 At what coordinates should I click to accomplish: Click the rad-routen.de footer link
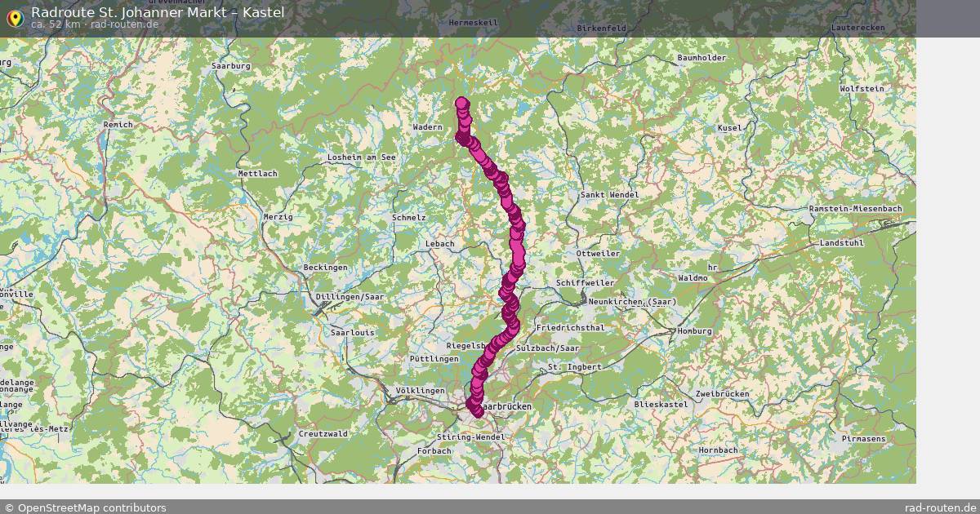(x=941, y=507)
